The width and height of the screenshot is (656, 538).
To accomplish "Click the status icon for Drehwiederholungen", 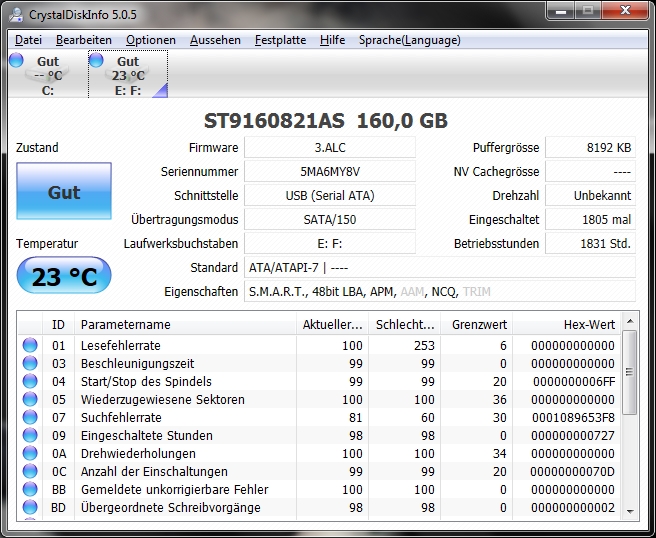I will tap(30, 453).
